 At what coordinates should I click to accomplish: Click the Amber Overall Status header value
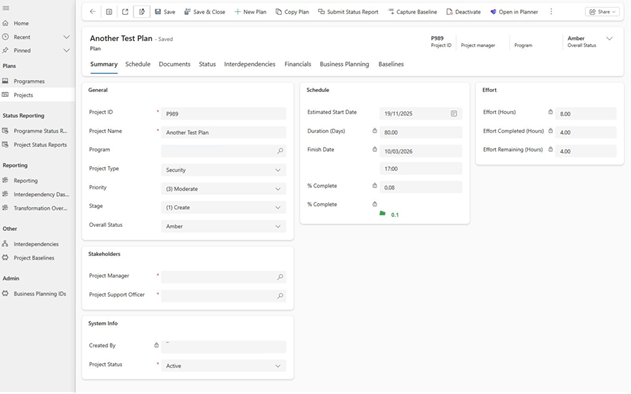click(x=576, y=38)
